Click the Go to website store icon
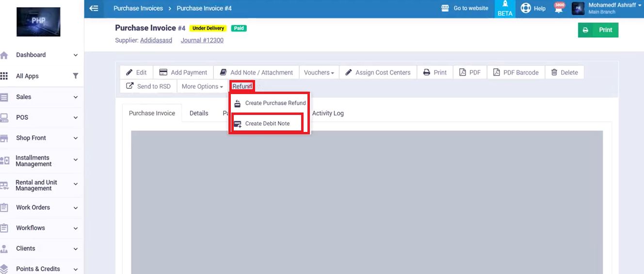 click(445, 8)
